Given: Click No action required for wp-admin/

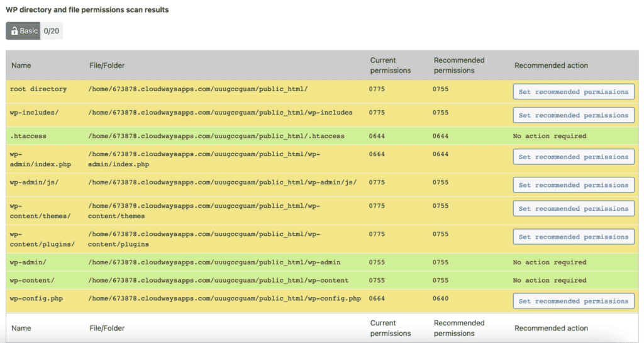Looking at the screenshot, I should pos(550,262).
